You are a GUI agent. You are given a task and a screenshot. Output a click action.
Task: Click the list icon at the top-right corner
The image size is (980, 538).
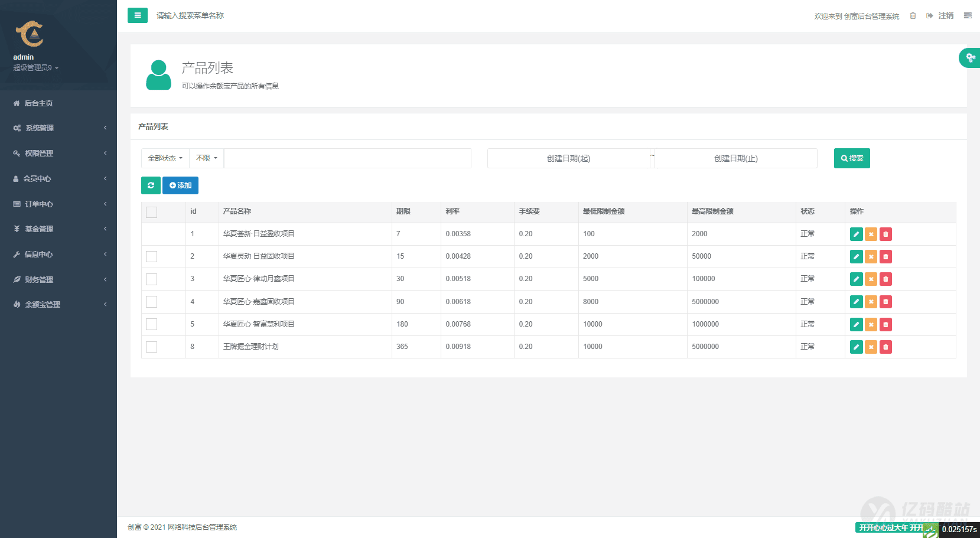pyautogui.click(x=968, y=16)
